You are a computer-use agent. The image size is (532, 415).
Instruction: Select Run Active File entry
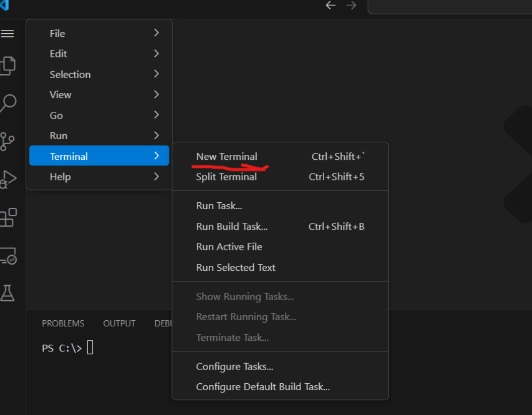coord(280,247)
